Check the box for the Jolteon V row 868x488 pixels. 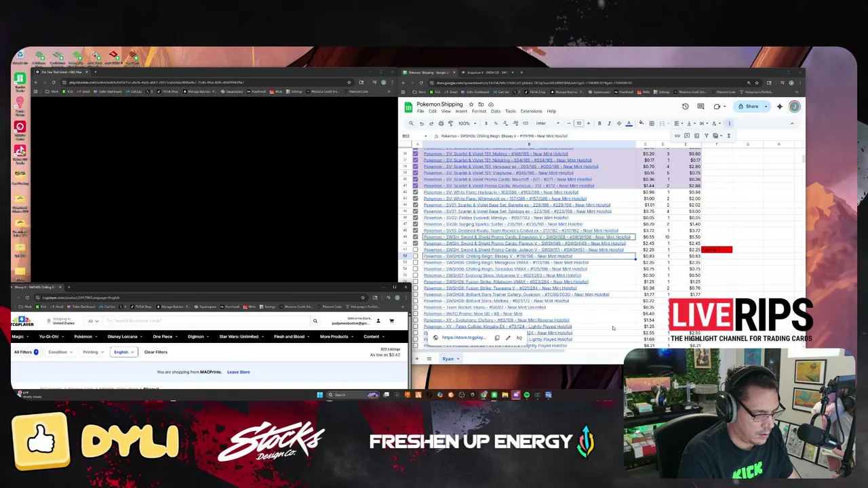(x=415, y=249)
